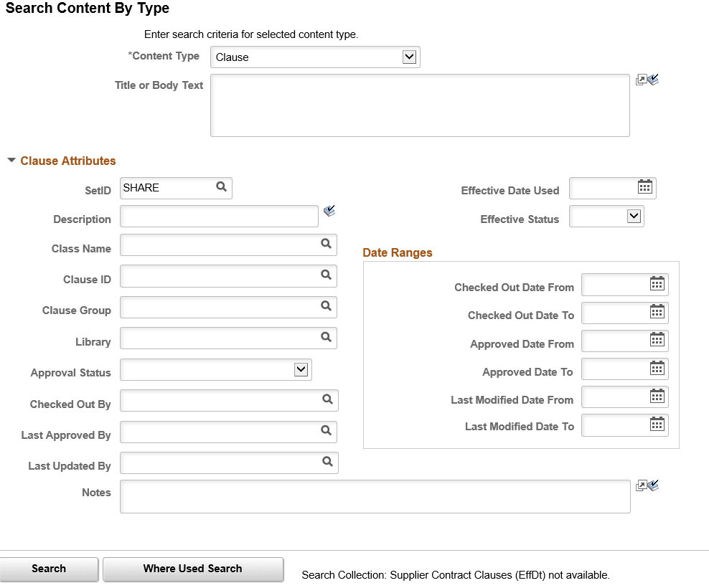Open the Approved Date To calendar
This screenshot has width=709, height=588.
657,369
